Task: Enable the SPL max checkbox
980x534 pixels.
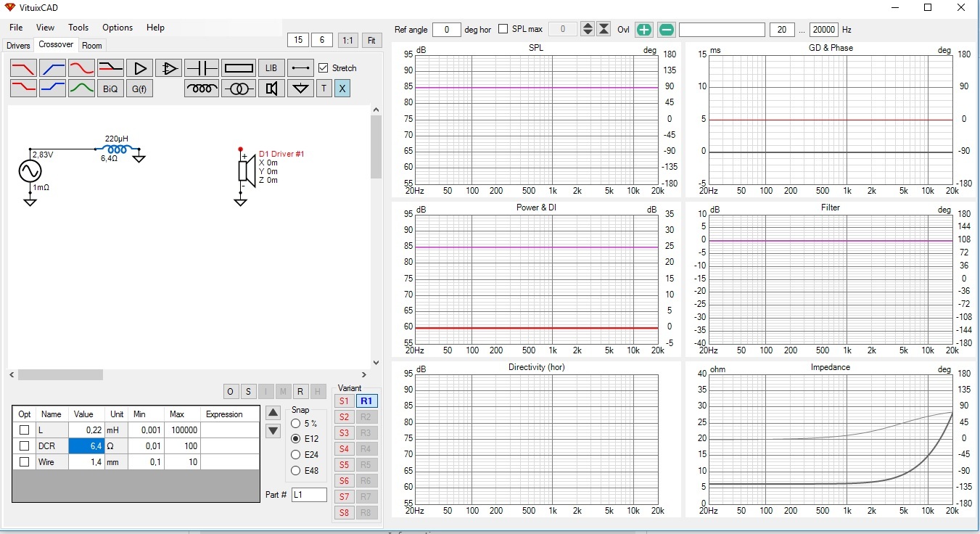Action: 503,29
